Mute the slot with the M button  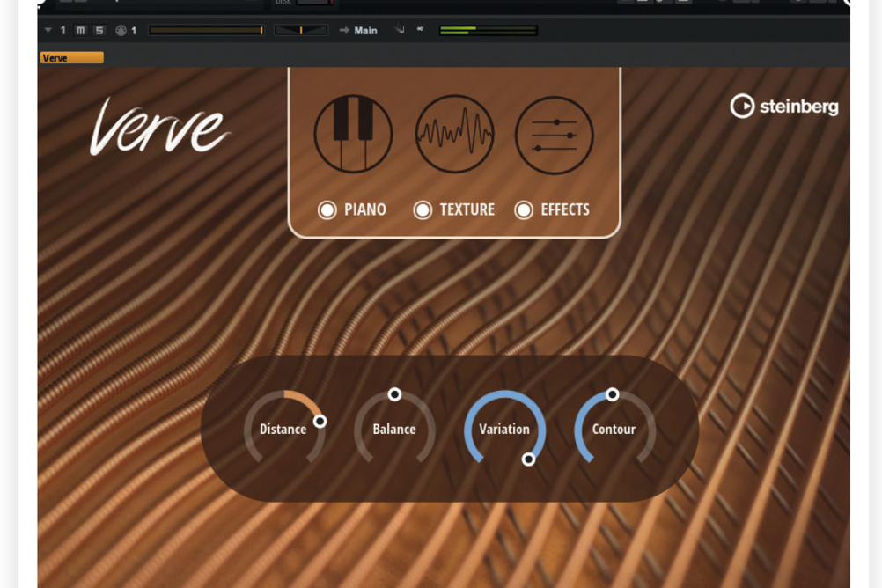(x=81, y=31)
